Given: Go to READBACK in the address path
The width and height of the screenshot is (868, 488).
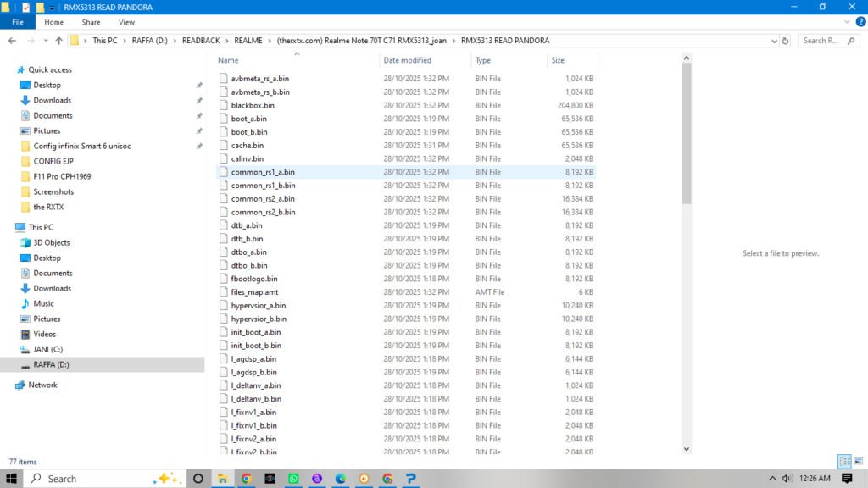Looking at the screenshot, I should click(x=201, y=41).
